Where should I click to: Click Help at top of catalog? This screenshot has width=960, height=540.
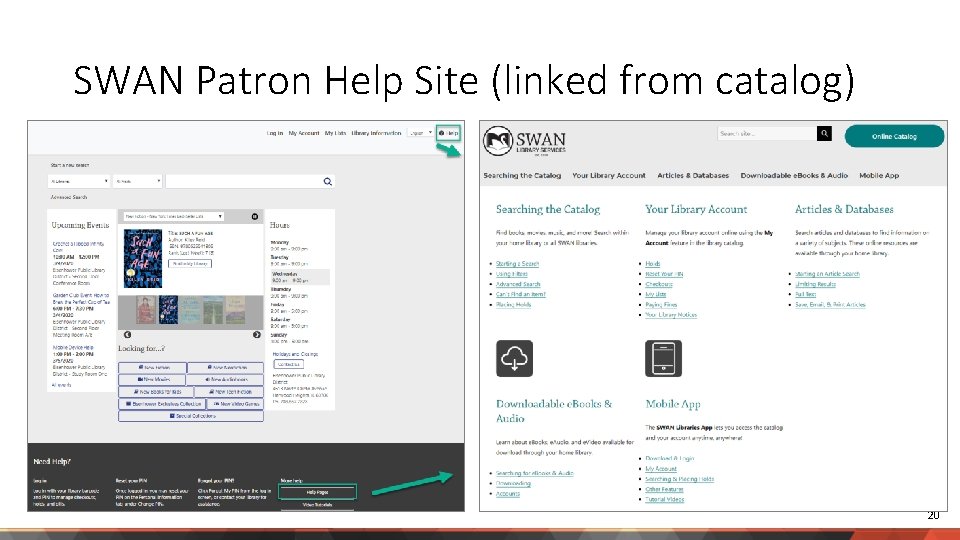[448, 133]
